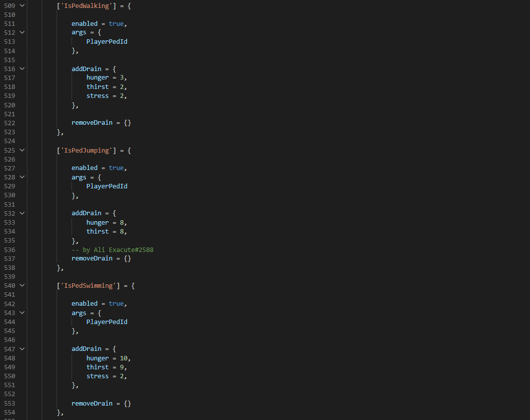Image resolution: width=530 pixels, height=420 pixels.
Task: Collapse the args fold at line 543
Action: 22,313
